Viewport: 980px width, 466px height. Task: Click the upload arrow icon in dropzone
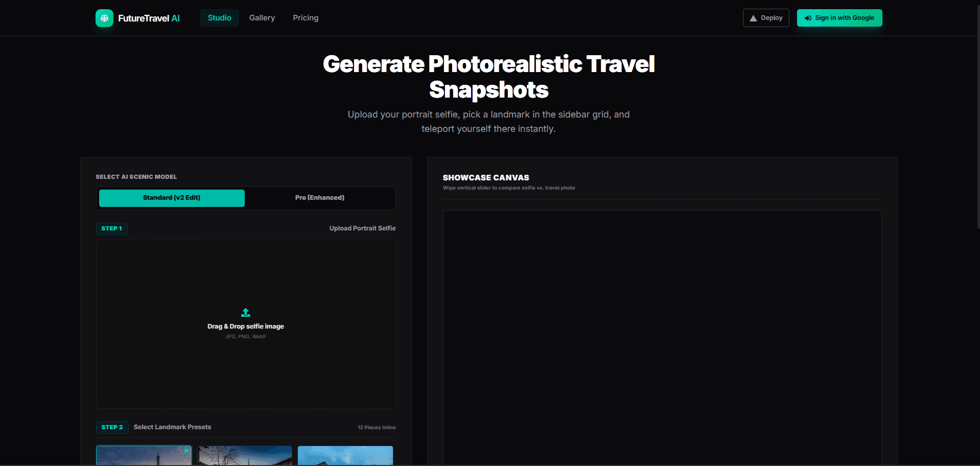pyautogui.click(x=246, y=312)
